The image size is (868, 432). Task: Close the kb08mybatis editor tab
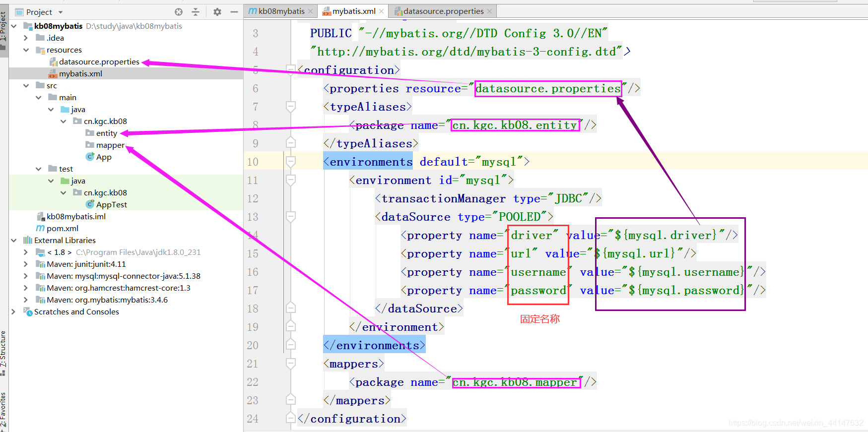pyautogui.click(x=311, y=11)
